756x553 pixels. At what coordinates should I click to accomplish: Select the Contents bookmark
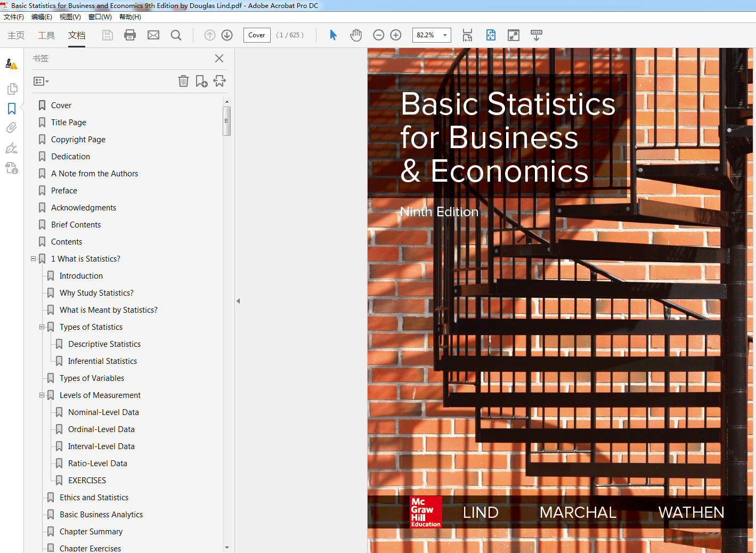[67, 242]
